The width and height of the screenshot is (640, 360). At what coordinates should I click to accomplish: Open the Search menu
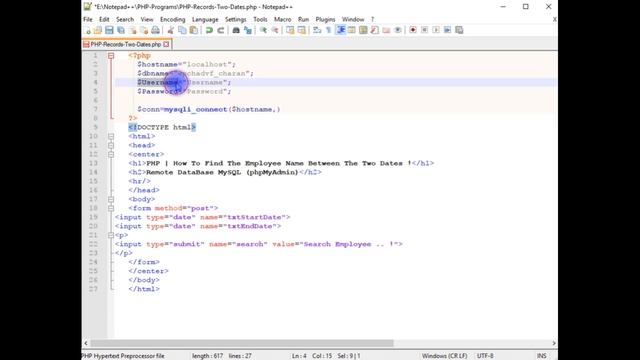[x=125, y=19]
